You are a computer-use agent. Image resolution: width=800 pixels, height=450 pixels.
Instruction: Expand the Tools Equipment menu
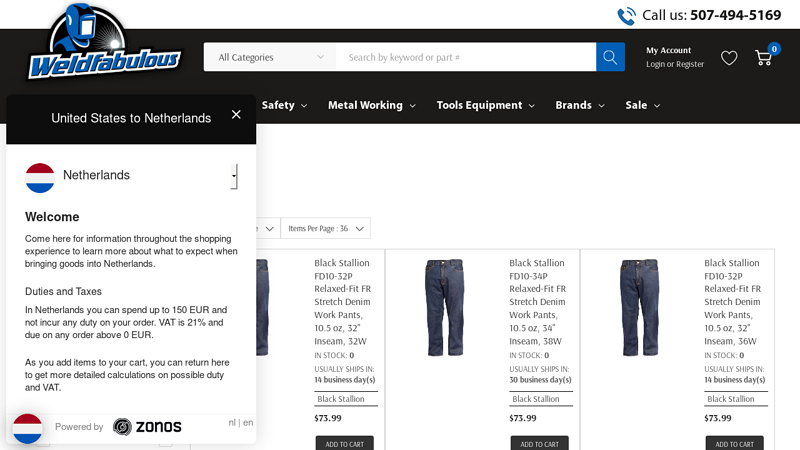coord(485,105)
